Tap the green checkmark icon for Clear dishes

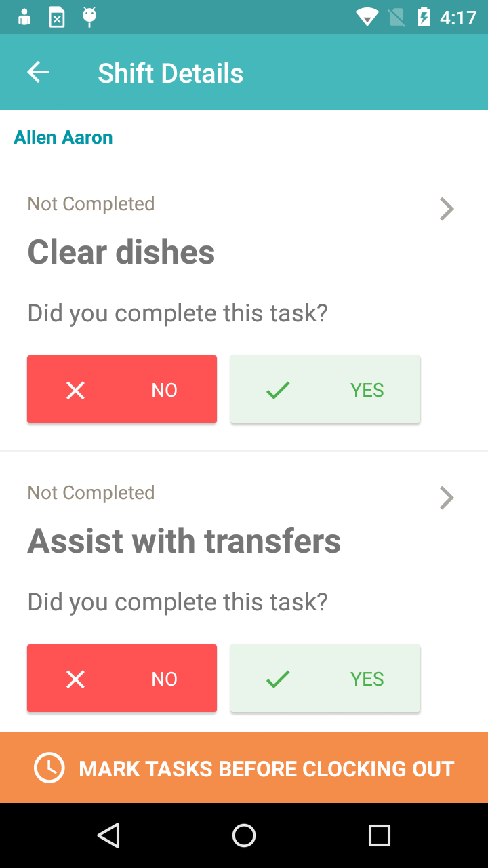pos(277,389)
